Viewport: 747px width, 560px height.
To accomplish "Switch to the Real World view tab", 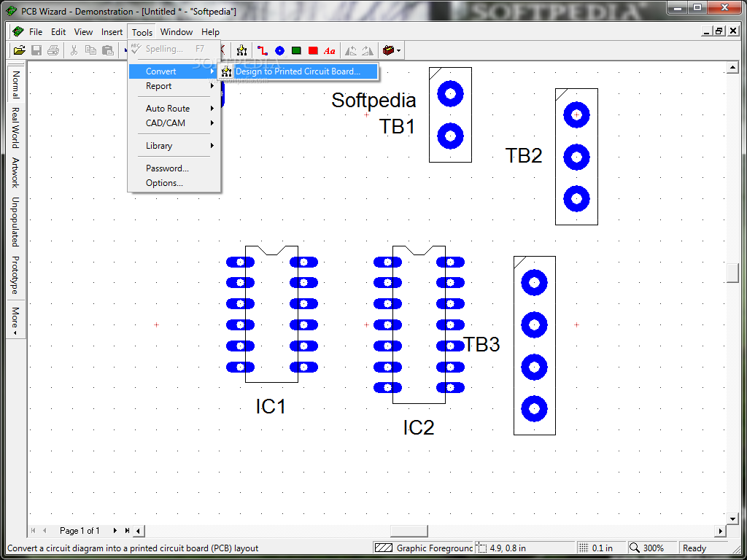I will (15, 128).
